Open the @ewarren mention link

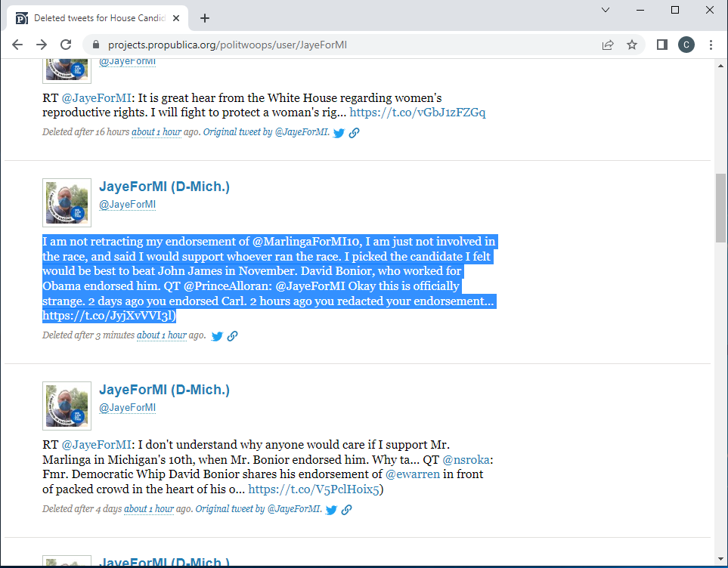click(412, 474)
